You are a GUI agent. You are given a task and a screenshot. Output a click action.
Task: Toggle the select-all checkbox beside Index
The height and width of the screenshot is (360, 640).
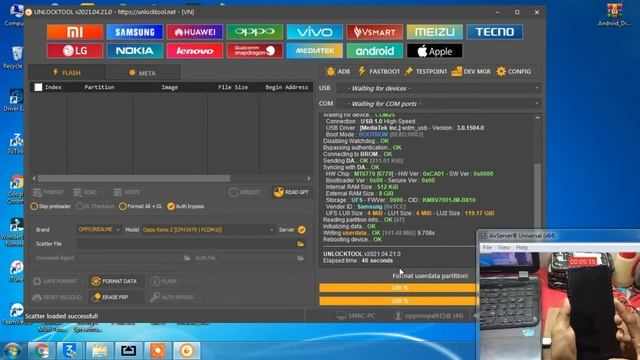pyautogui.click(x=38, y=87)
